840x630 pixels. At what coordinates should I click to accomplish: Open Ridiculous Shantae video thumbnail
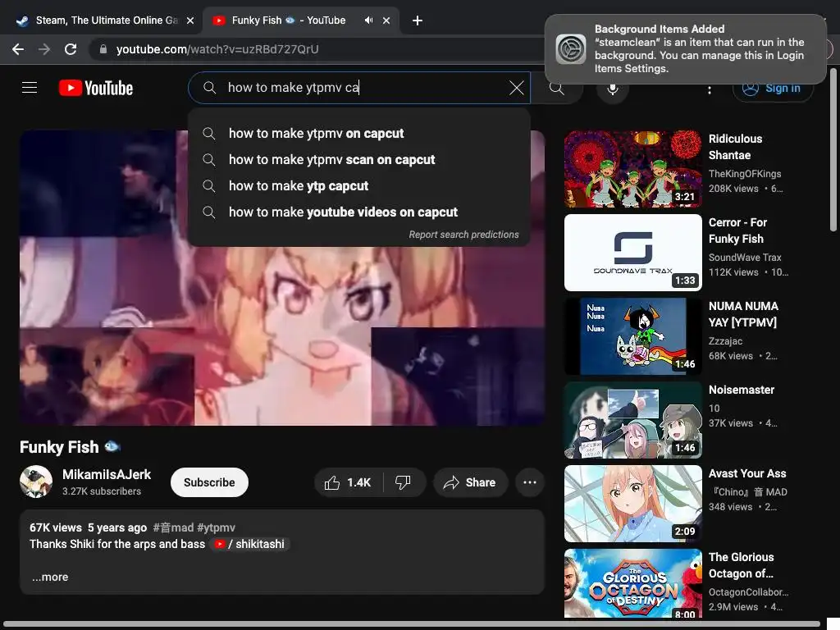[632, 169]
